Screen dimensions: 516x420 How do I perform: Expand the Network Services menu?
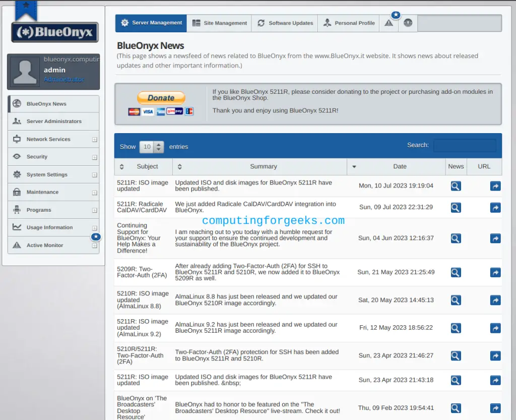[94, 140]
